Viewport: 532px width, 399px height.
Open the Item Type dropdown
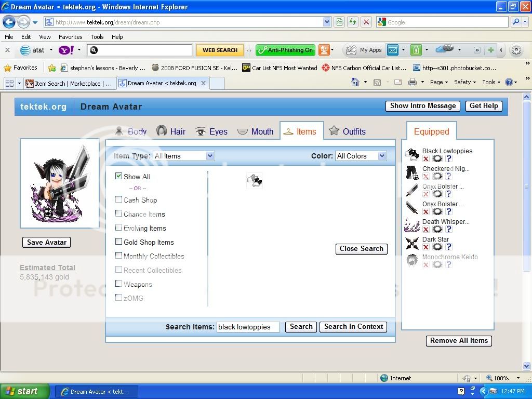[x=184, y=156]
